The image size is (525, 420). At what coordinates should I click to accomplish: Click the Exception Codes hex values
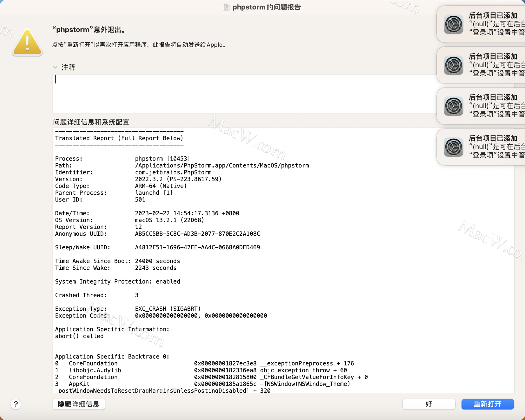tap(201, 316)
